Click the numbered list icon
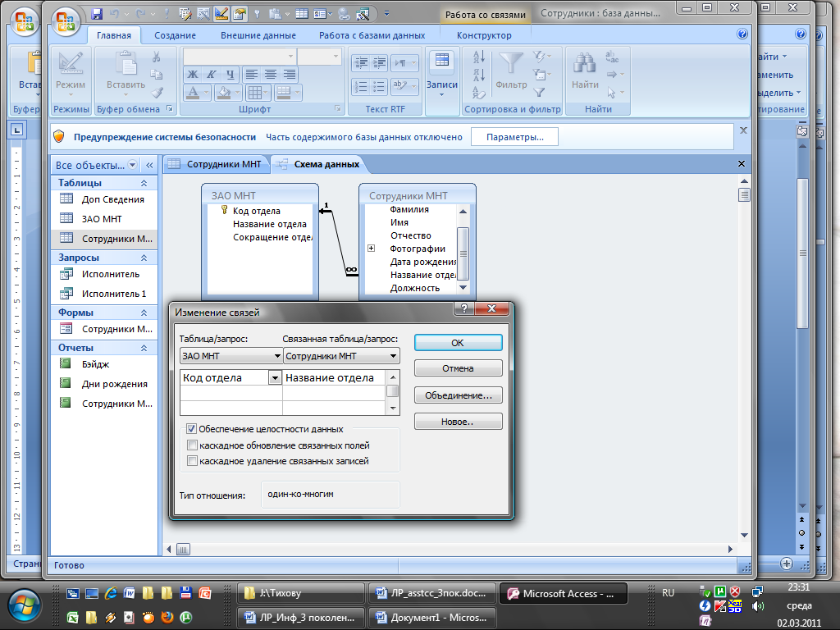Viewport: 840px width, 630px height. tap(361, 86)
